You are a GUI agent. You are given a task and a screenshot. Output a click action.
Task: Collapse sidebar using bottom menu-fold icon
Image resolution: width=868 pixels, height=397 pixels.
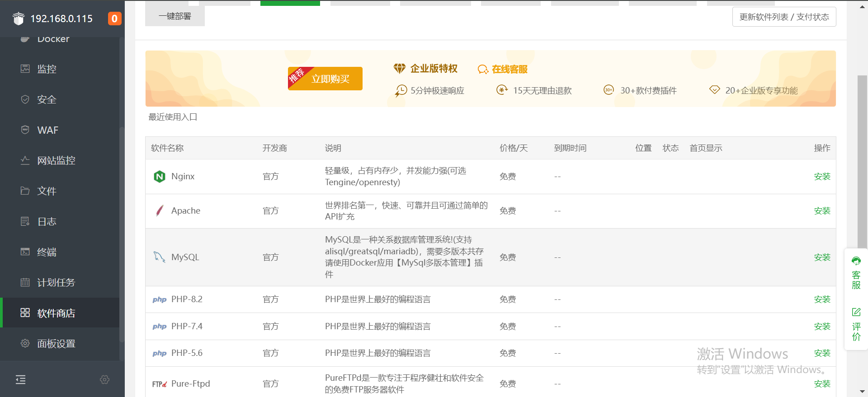pyautogui.click(x=20, y=379)
